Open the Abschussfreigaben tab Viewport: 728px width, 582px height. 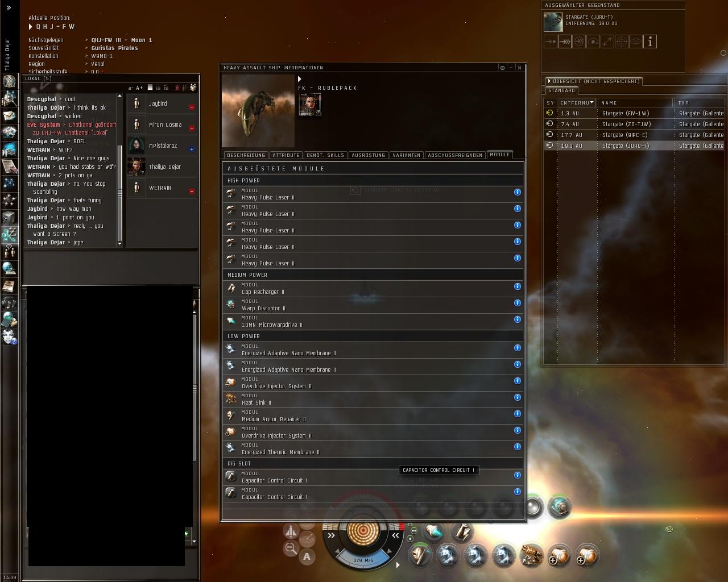455,155
